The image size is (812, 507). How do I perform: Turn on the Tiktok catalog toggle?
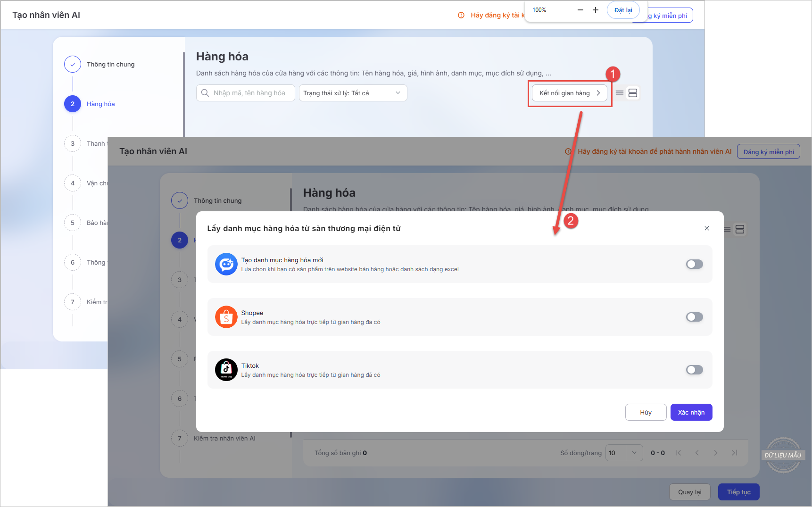coord(694,370)
